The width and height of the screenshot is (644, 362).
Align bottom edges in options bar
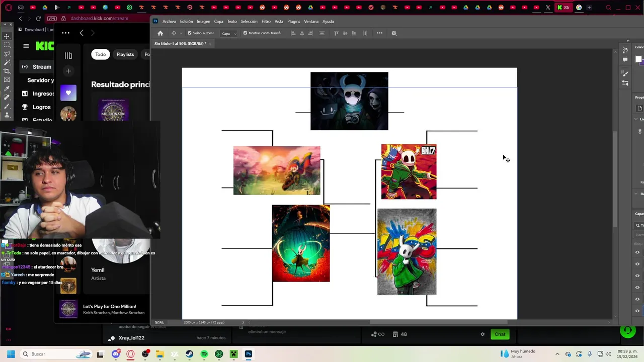[x=354, y=33]
